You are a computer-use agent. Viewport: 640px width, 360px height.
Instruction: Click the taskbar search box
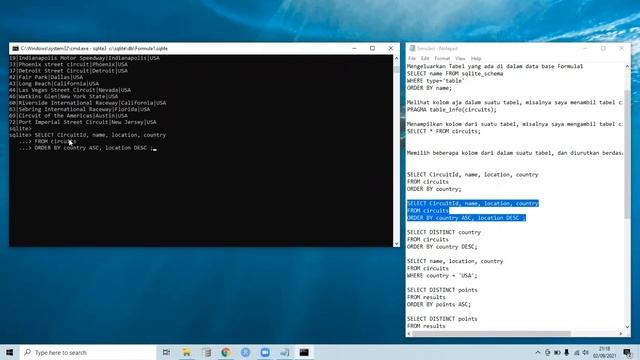(x=88, y=352)
